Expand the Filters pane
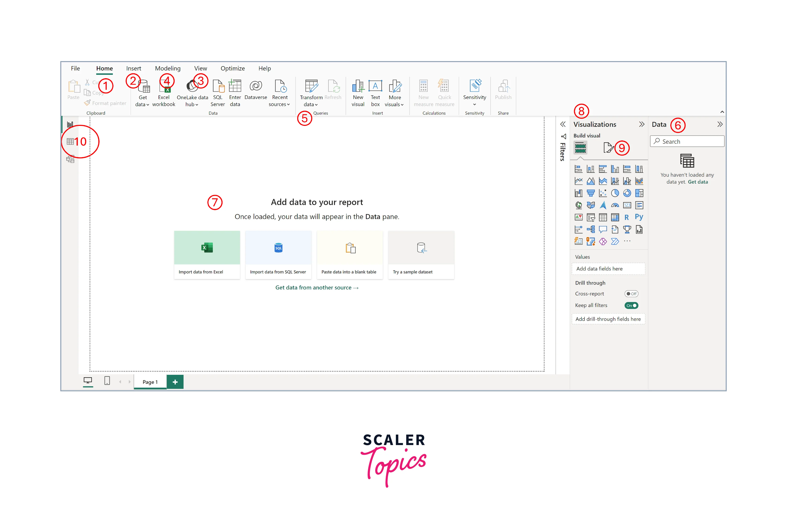This screenshot has height=532, width=787. pos(563,124)
